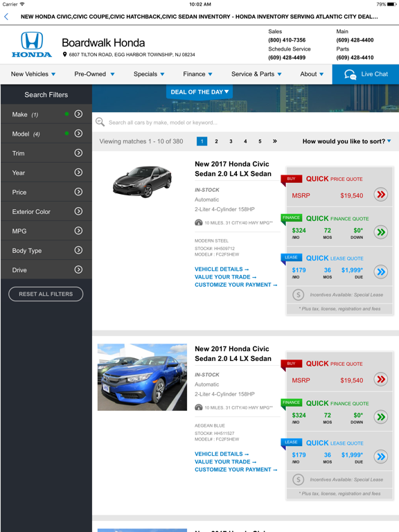Click the Honda logo
Viewport: 399px width, 532px height.
click(32, 44)
